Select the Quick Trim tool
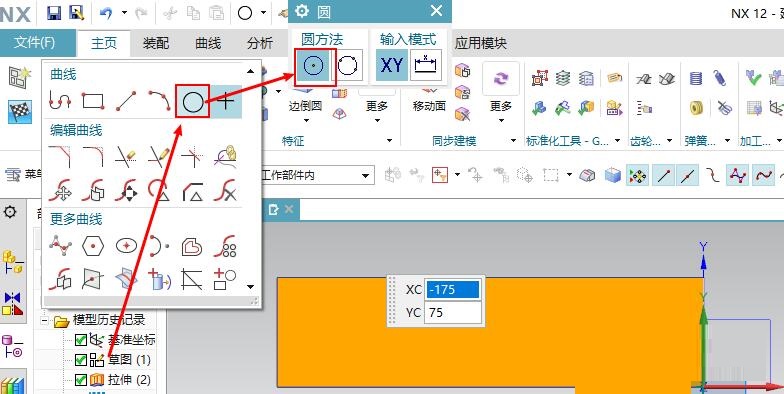 tap(126, 156)
